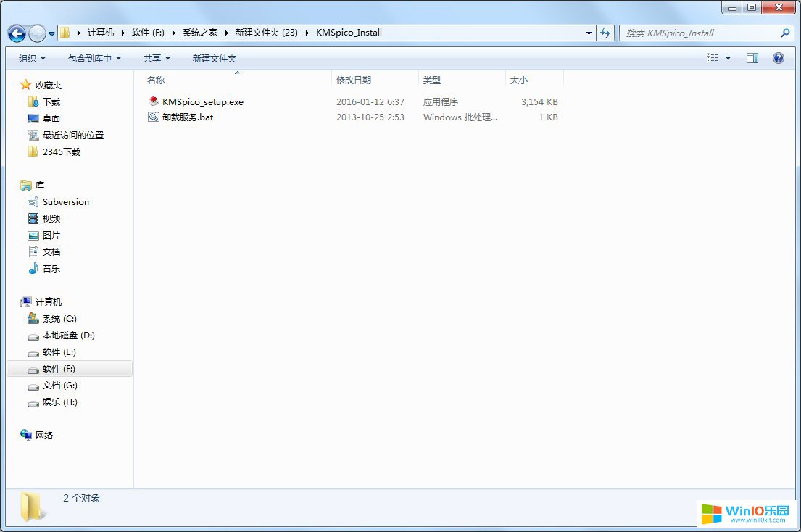Viewport: 801px width, 532px height.
Task: Click the 库 libraries icon
Action: 25,185
